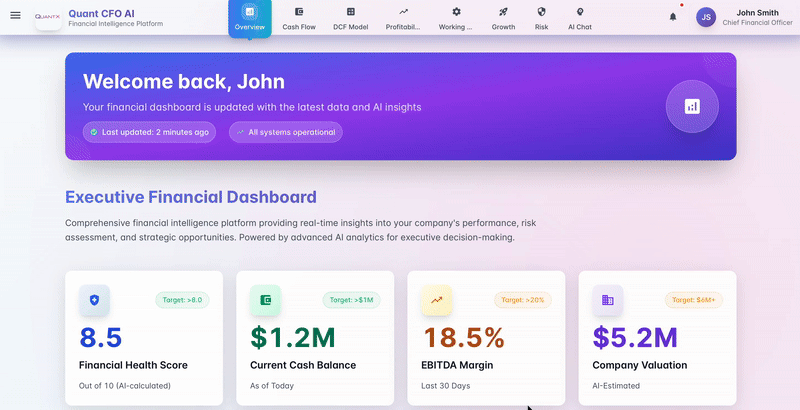The width and height of the screenshot is (800, 410).
Task: Click the $5.2M valuation value
Action: tap(635, 338)
